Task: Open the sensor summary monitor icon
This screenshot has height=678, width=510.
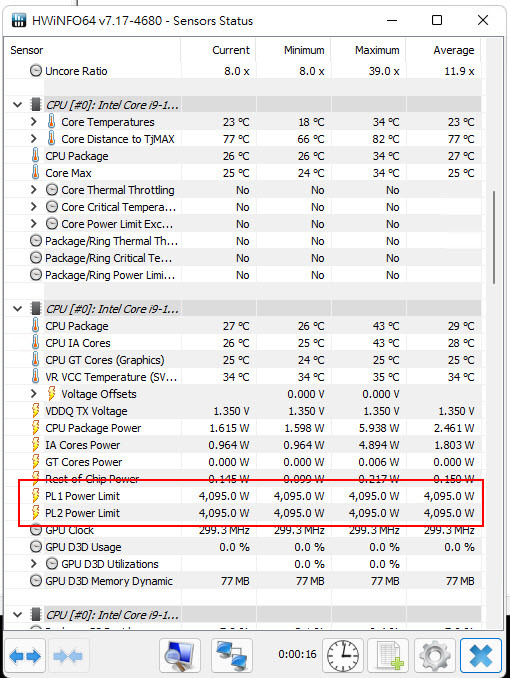Action: coord(180,656)
